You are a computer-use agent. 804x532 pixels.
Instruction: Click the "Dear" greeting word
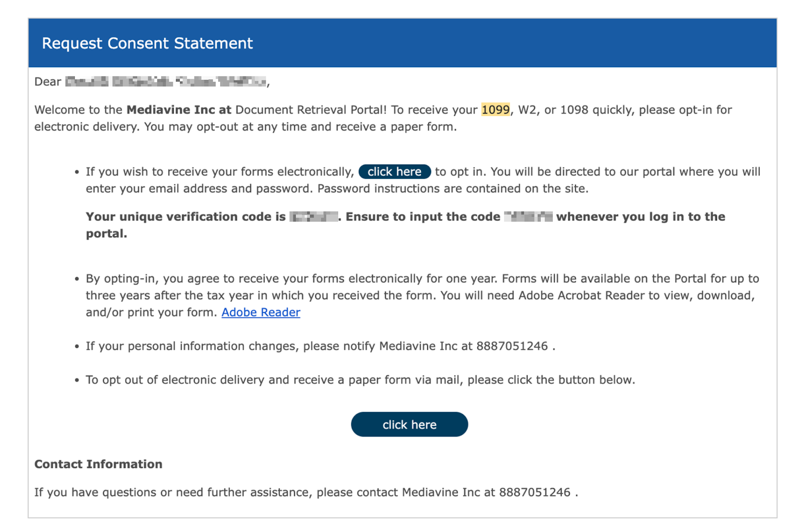pyautogui.click(x=48, y=82)
